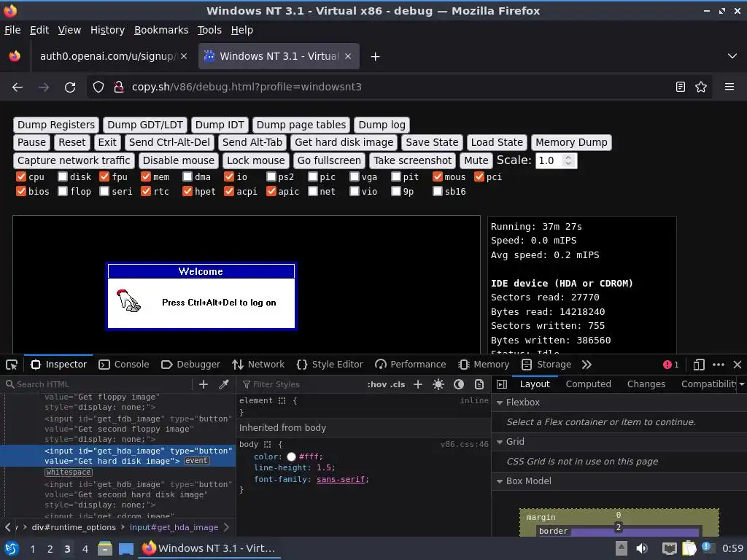Screen dimensions: 747x560
Task: Follow the sans-serif font-family link
Action: (x=341, y=480)
